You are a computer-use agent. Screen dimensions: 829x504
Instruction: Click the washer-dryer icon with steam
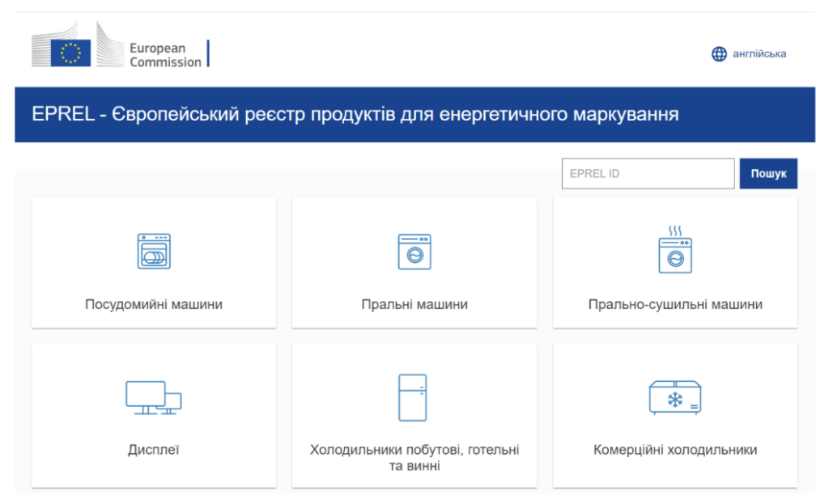click(674, 250)
